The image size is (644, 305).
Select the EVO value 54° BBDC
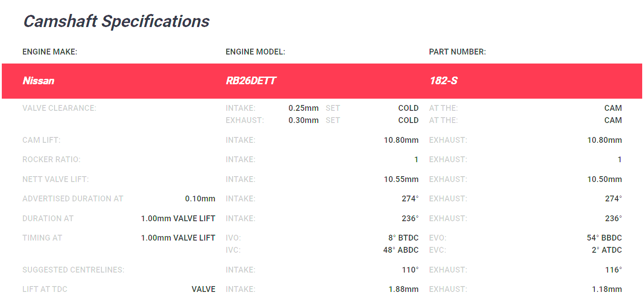pos(604,238)
